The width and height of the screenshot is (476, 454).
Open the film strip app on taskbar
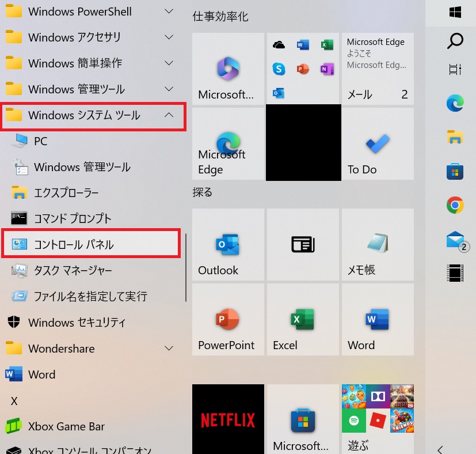coord(455,273)
